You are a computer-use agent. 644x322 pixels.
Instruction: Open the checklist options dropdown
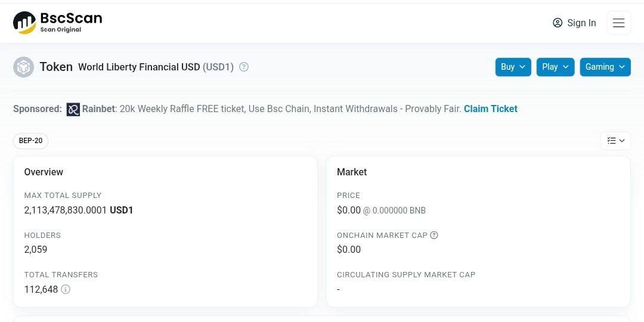pos(615,141)
